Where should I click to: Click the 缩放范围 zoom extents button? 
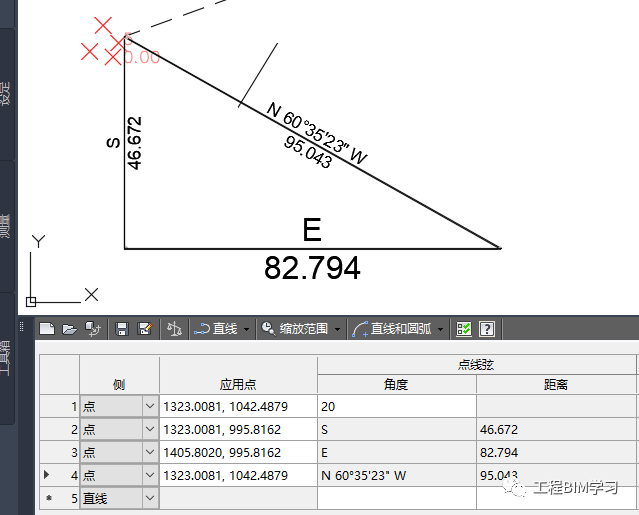tap(295, 328)
